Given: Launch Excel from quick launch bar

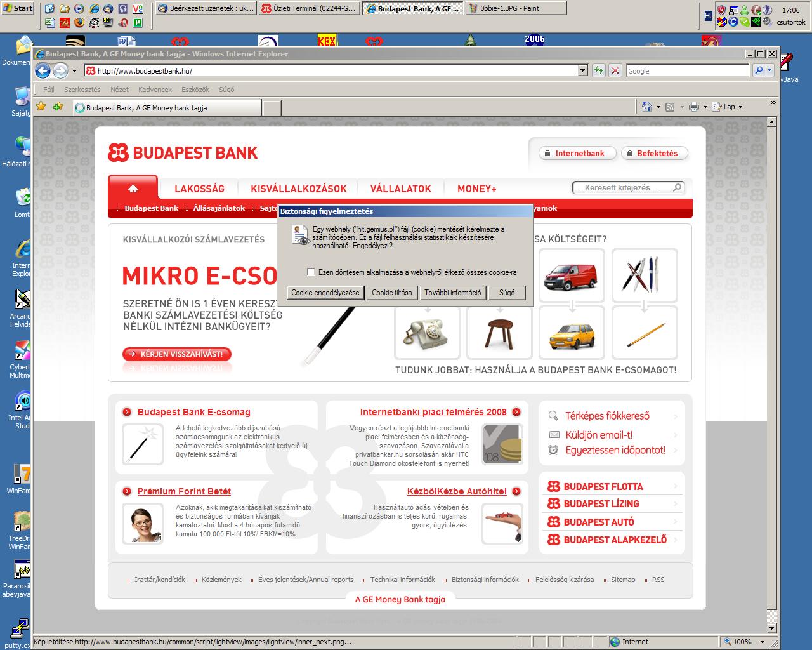Looking at the screenshot, I should [x=49, y=22].
